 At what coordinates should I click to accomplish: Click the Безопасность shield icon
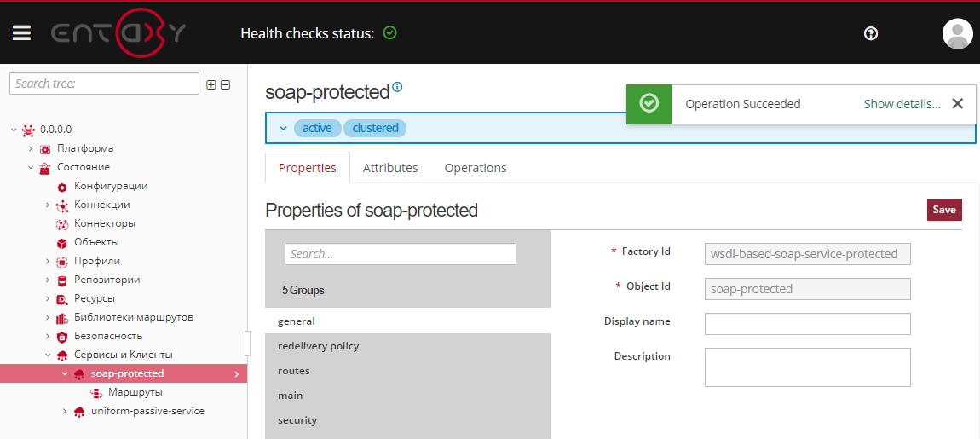(62, 337)
